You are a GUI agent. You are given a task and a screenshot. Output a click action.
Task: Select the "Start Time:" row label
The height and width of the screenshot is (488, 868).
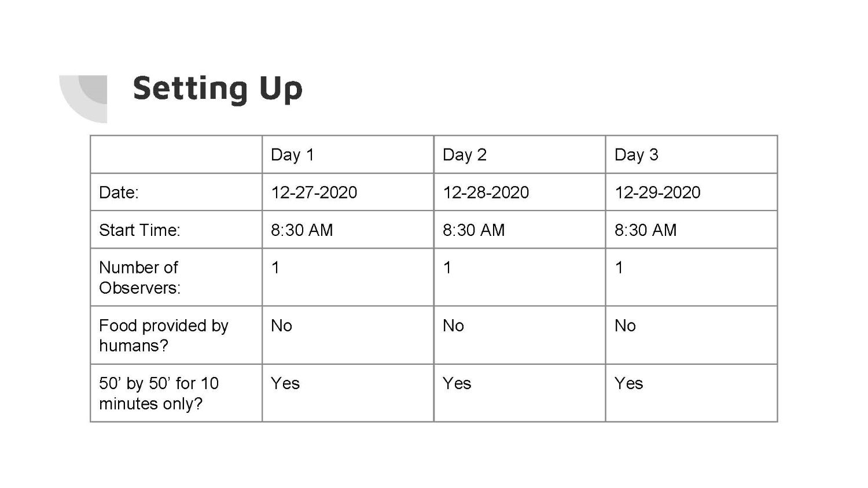(x=176, y=230)
